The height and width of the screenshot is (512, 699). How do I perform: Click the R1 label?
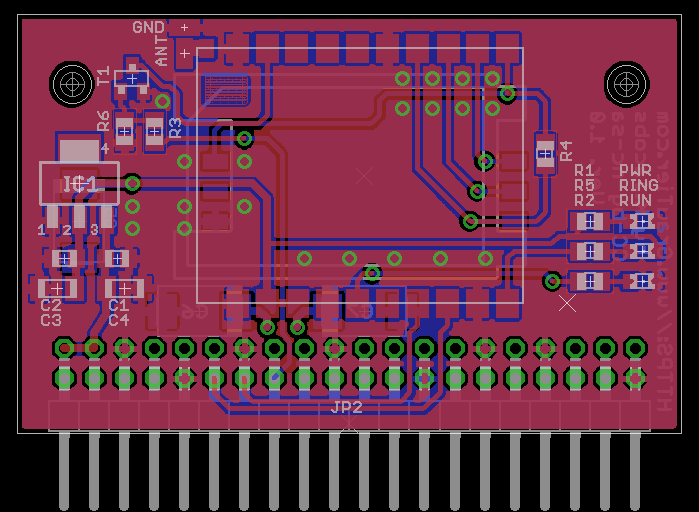[x=584, y=170]
